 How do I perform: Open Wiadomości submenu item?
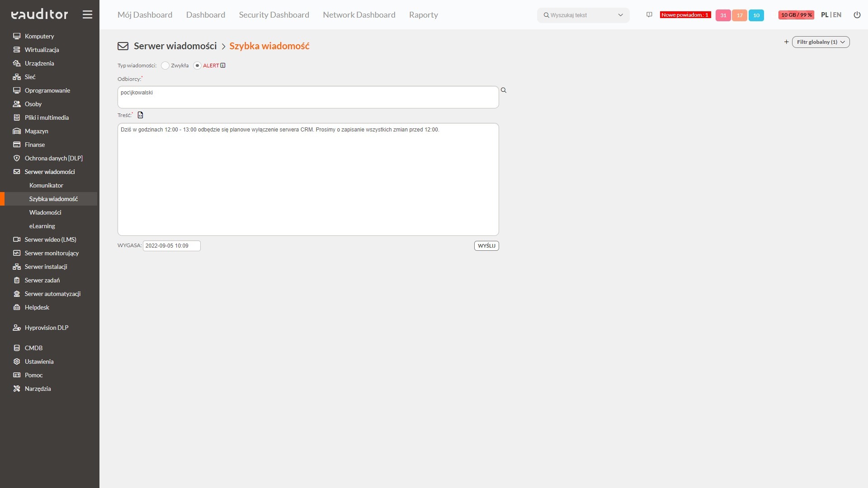click(45, 212)
